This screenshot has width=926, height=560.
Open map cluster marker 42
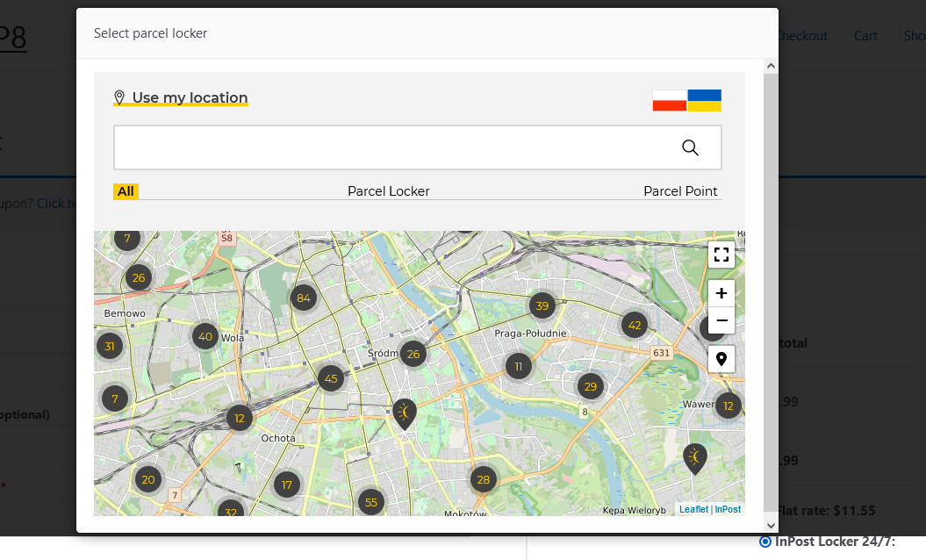click(x=635, y=325)
